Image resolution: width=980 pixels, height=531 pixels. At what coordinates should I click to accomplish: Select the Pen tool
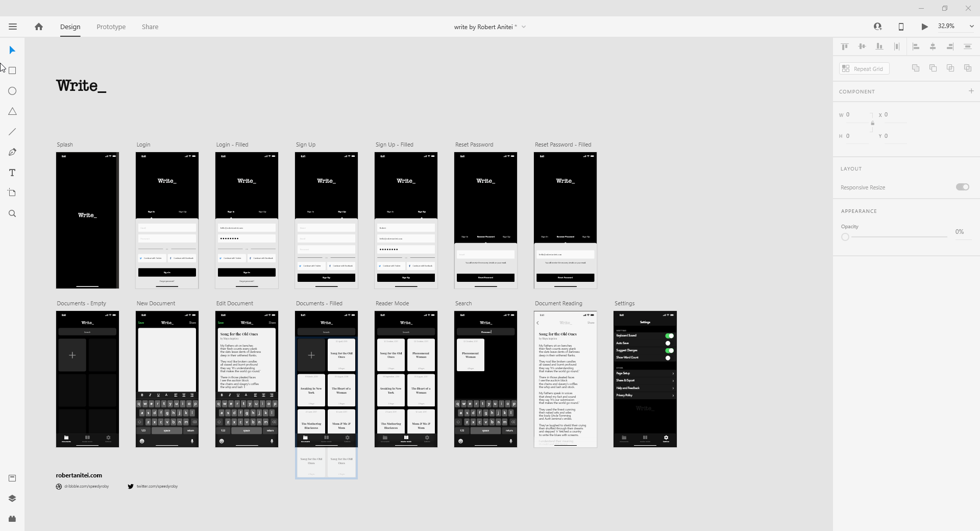(12, 152)
